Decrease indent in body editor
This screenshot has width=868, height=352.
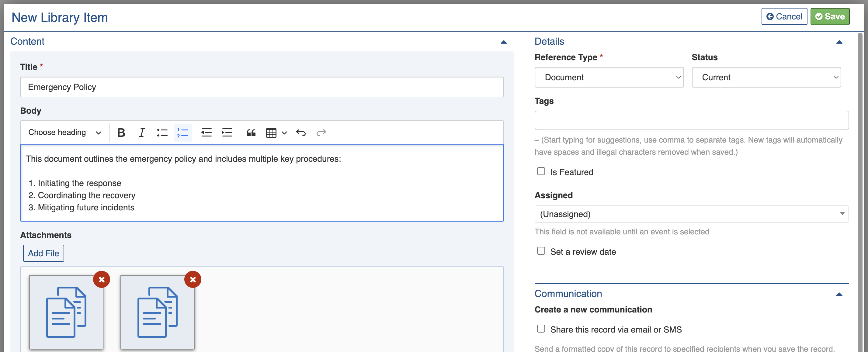pyautogui.click(x=206, y=133)
